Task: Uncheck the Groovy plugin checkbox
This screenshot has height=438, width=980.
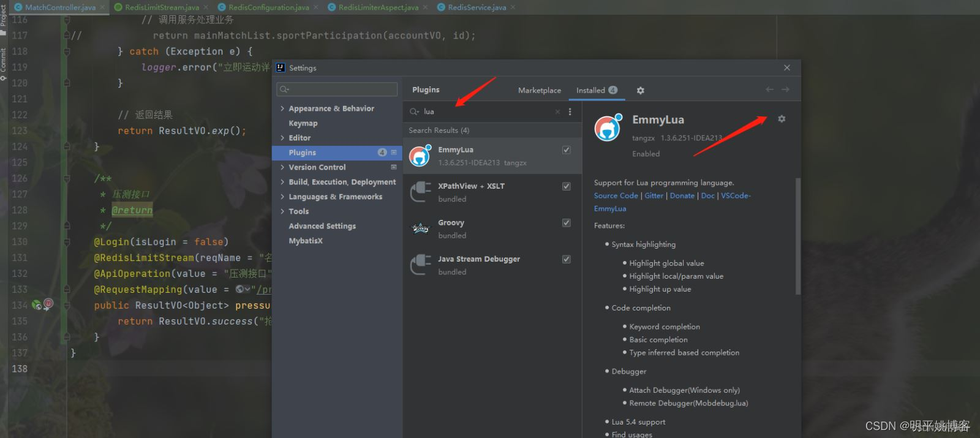Action: coord(567,222)
